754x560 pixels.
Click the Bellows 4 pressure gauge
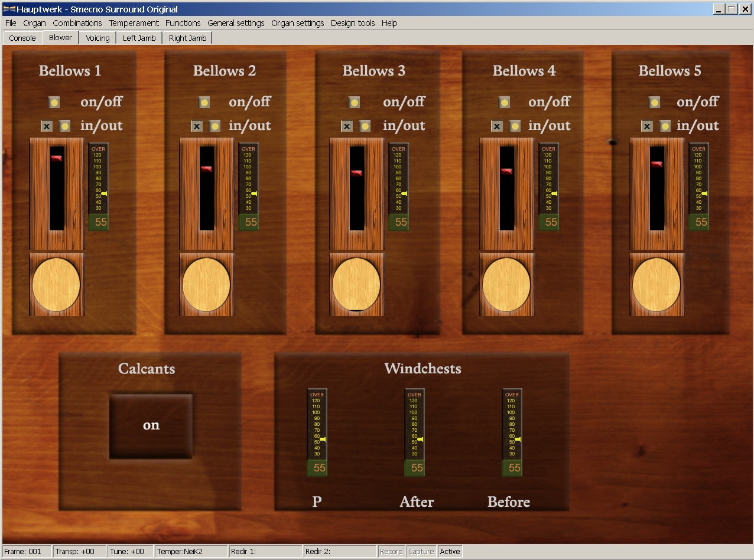pyautogui.click(x=549, y=186)
